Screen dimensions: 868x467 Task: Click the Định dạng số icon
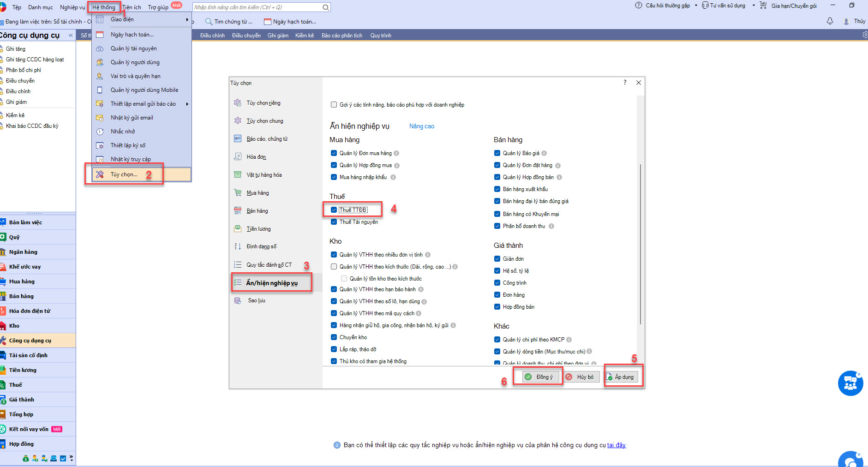pyautogui.click(x=238, y=246)
